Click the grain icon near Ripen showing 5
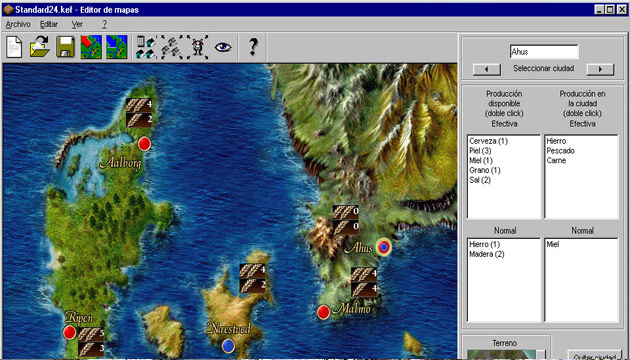630x360 pixels. pos(91,334)
